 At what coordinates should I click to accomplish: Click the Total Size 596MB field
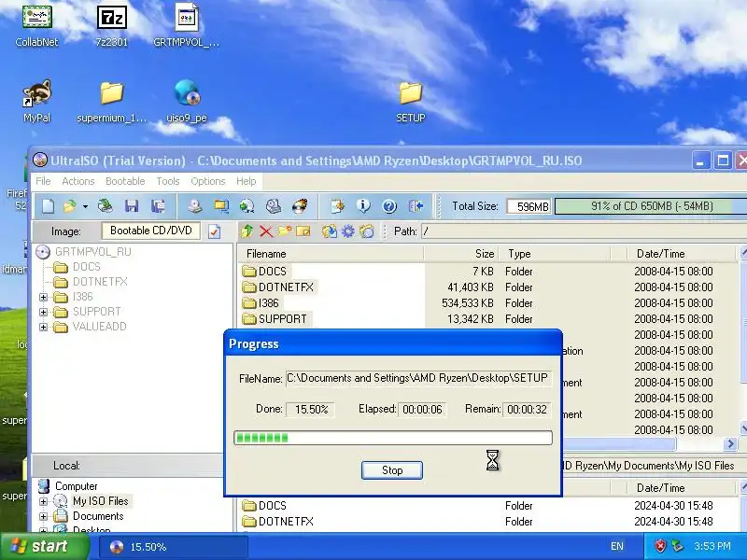tap(529, 206)
